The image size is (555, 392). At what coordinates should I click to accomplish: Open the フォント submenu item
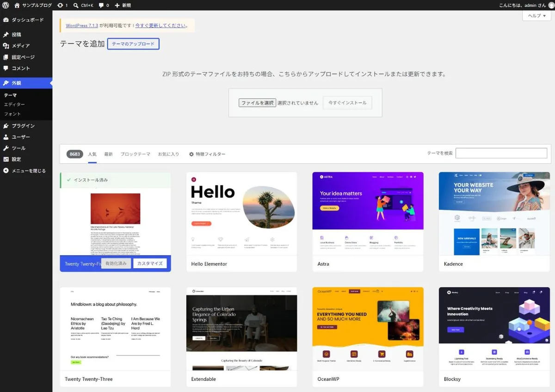(x=12, y=114)
